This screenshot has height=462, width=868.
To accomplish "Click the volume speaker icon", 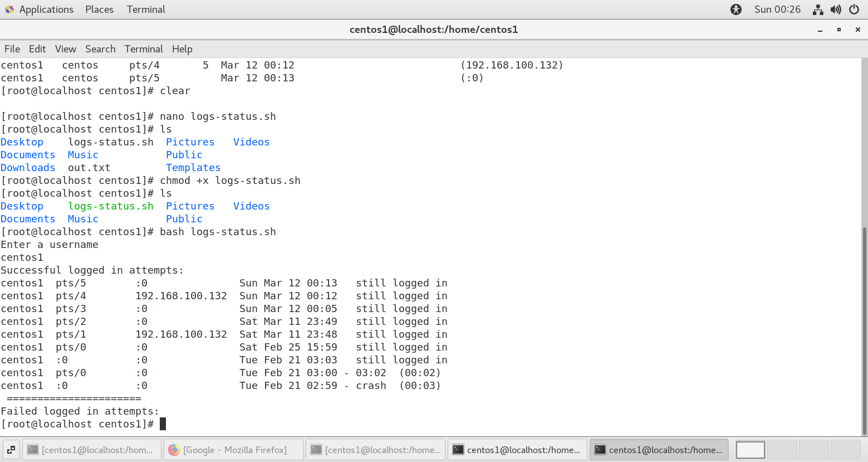I will pos(836,9).
